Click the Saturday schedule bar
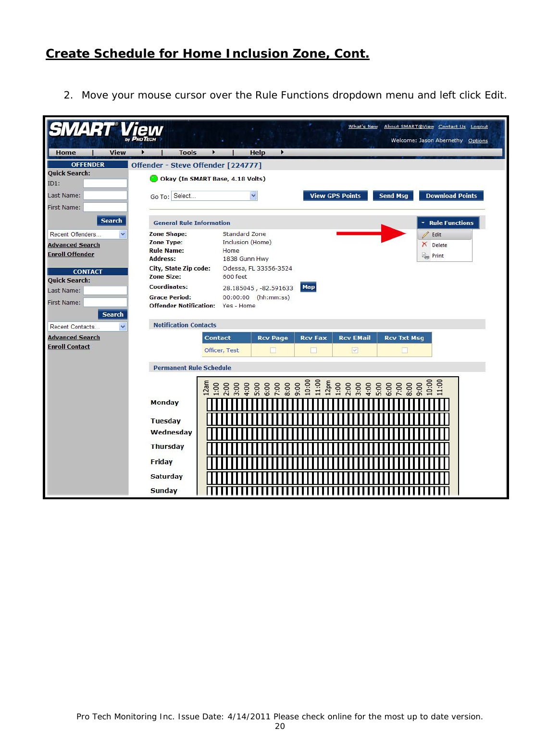 [x=328, y=479]
